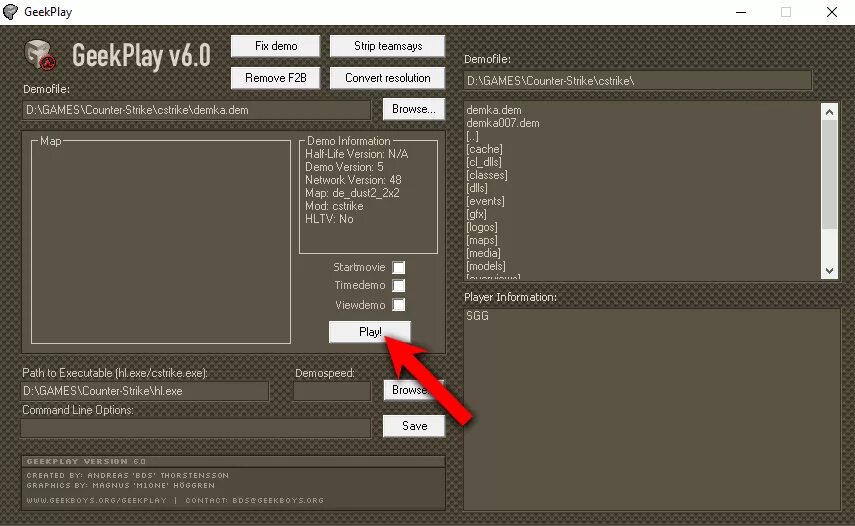Click the GeekPlay Half-Life logo icon
Viewport: 855px width, 526px height.
pyautogui.click(x=40, y=55)
